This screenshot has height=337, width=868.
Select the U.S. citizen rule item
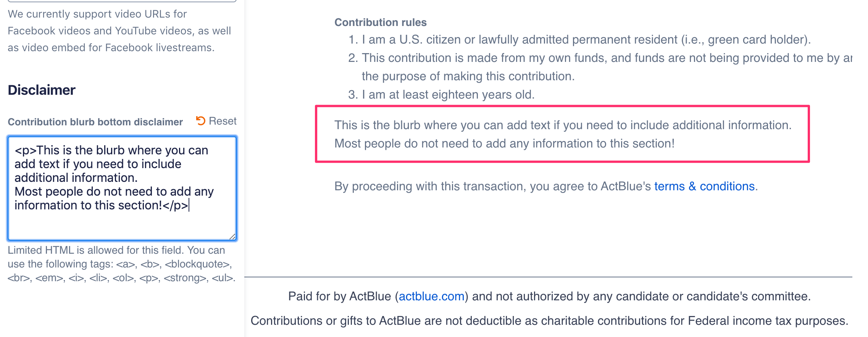point(586,40)
